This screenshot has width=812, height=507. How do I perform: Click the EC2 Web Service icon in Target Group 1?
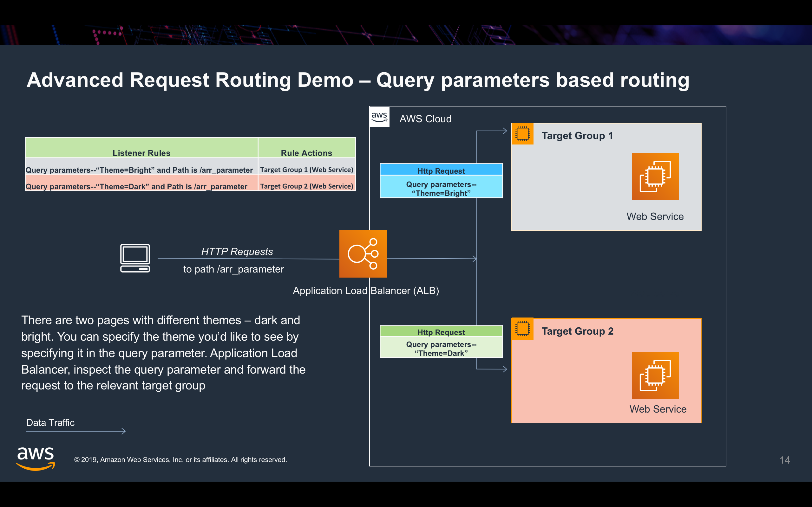tap(655, 176)
